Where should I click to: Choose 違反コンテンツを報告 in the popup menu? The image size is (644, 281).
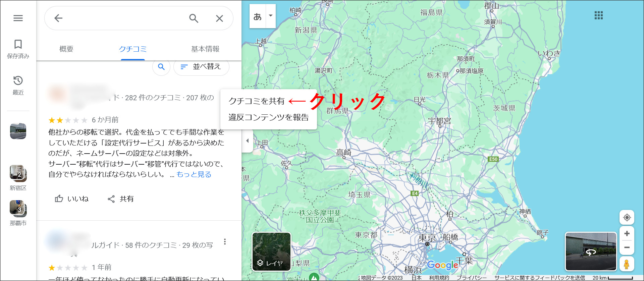click(x=268, y=117)
